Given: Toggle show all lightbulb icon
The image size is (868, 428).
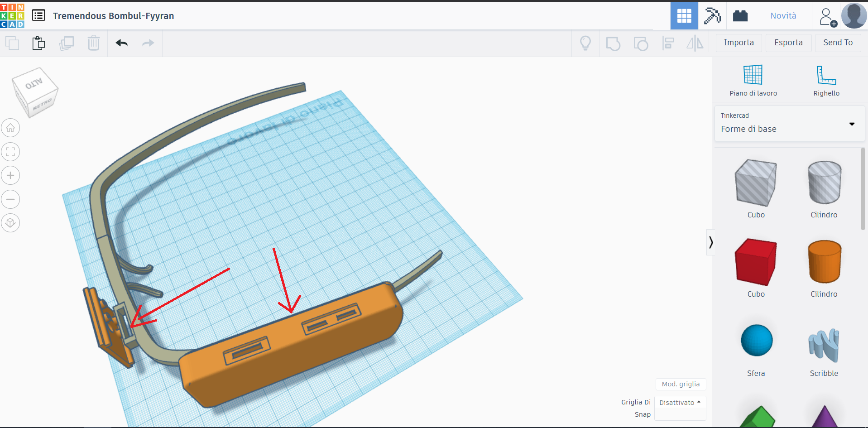Looking at the screenshot, I should (x=585, y=43).
